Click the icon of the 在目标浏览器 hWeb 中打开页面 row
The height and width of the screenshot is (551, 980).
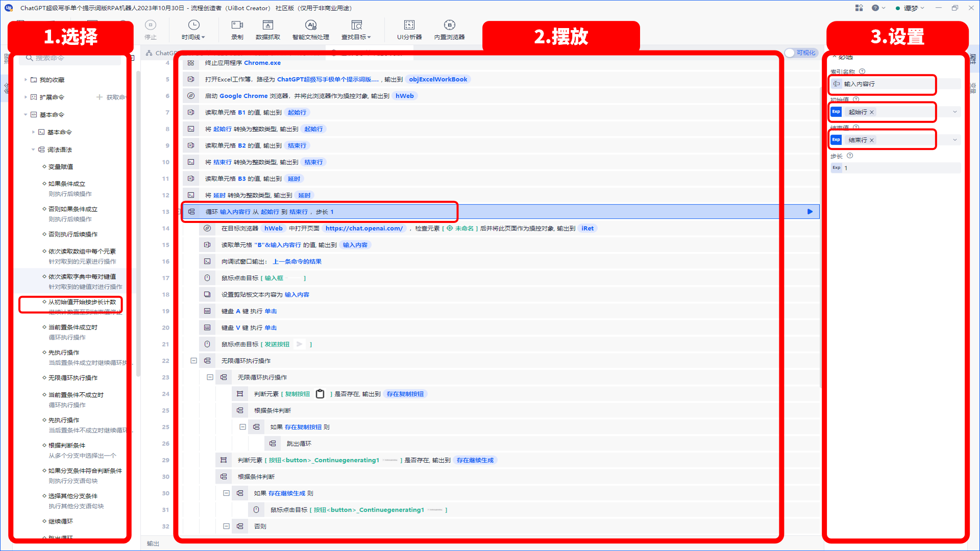(x=207, y=229)
